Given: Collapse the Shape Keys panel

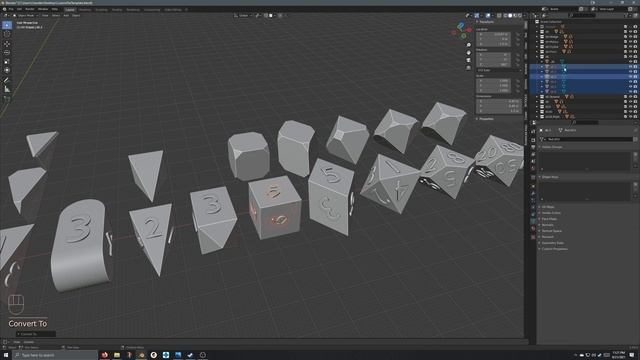Looking at the screenshot, I should pyautogui.click(x=549, y=177).
